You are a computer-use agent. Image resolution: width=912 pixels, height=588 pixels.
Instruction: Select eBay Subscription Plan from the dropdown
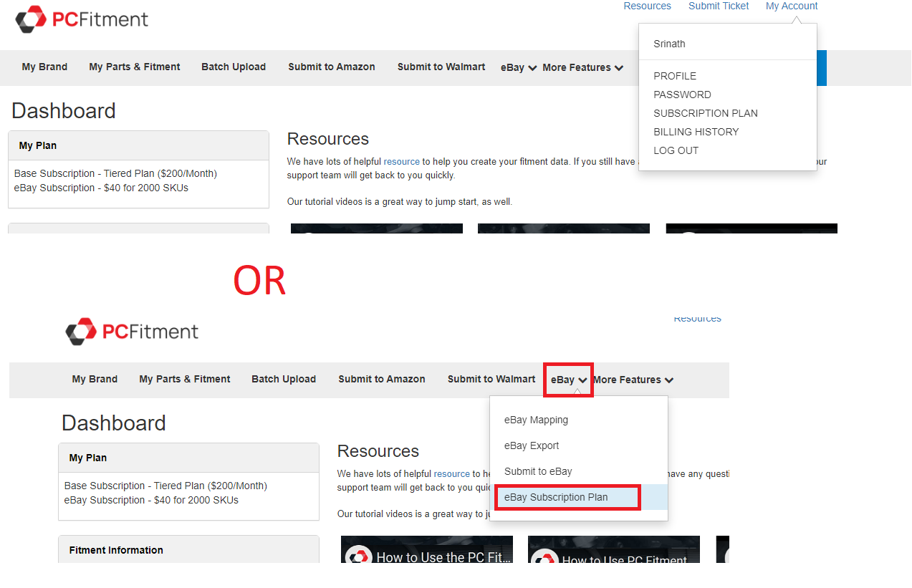[x=556, y=497]
